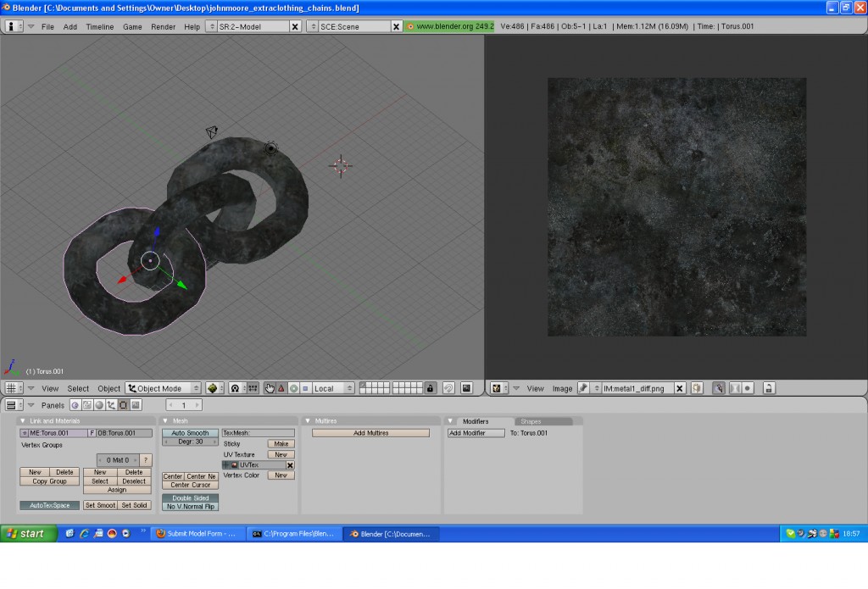Select the Object buttons panel icon
The height and width of the screenshot is (589, 868).
click(111, 405)
